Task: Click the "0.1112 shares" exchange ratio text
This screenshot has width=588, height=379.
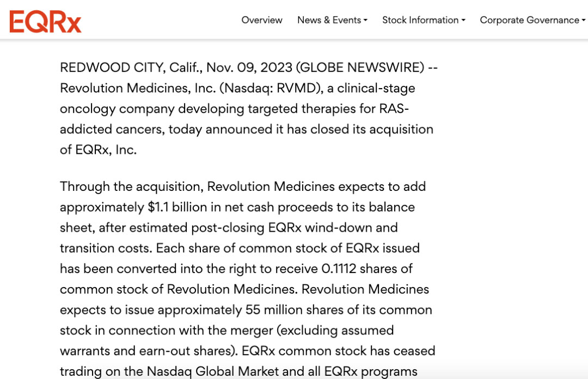Action: coord(368,269)
